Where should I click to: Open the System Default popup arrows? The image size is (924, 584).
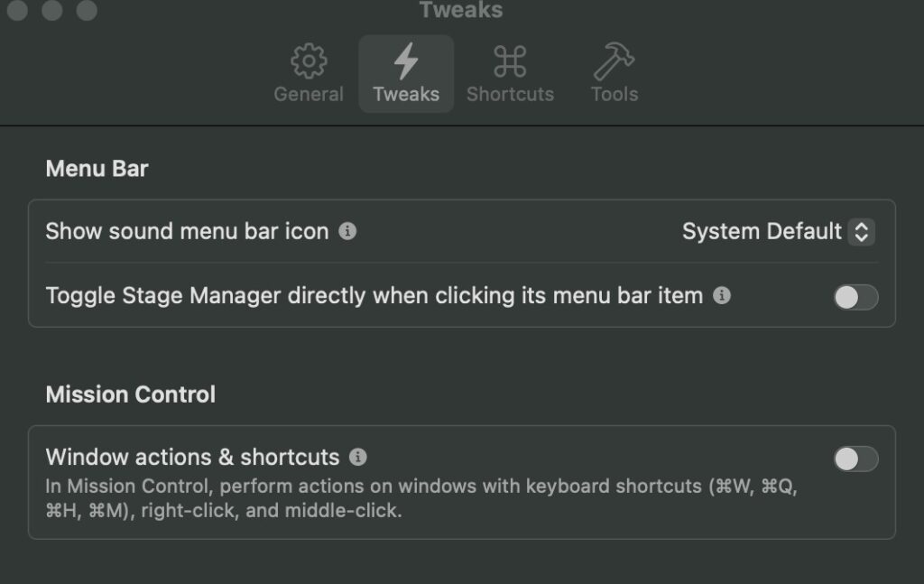pos(861,232)
